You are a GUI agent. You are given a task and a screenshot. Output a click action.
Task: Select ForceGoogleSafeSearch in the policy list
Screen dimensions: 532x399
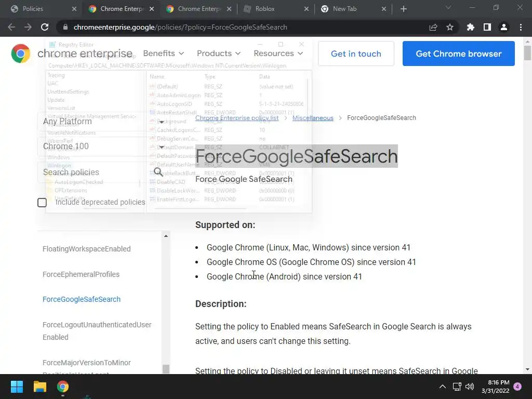tap(82, 299)
